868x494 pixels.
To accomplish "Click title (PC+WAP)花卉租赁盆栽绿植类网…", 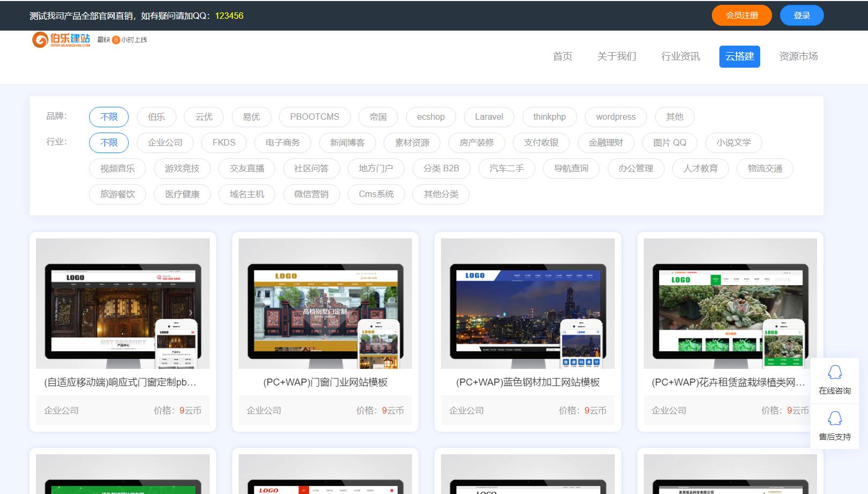I will click(x=728, y=382).
